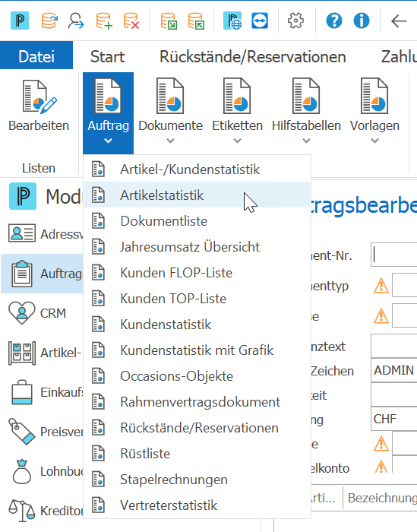Screen dimensions: 417x532
Task: Switch to the Start ribbon tab
Action: coord(107,56)
